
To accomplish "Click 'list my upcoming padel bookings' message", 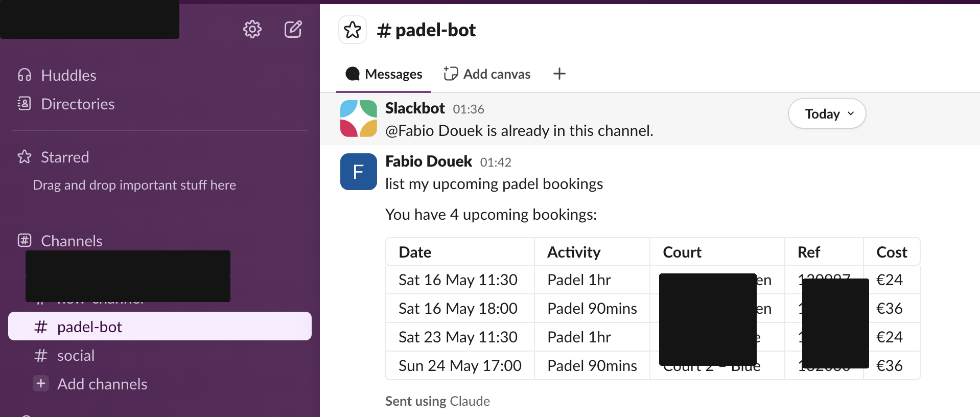I will click(x=494, y=184).
